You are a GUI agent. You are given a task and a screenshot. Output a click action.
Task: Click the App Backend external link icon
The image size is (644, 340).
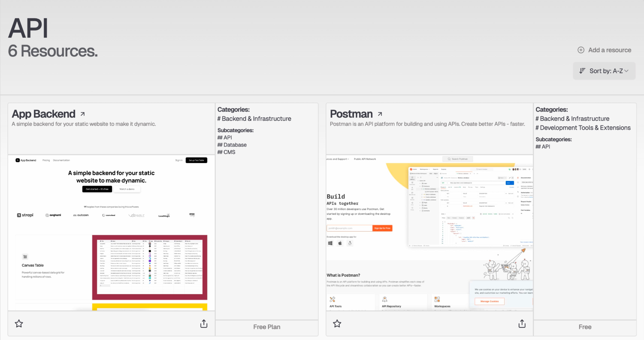(83, 114)
